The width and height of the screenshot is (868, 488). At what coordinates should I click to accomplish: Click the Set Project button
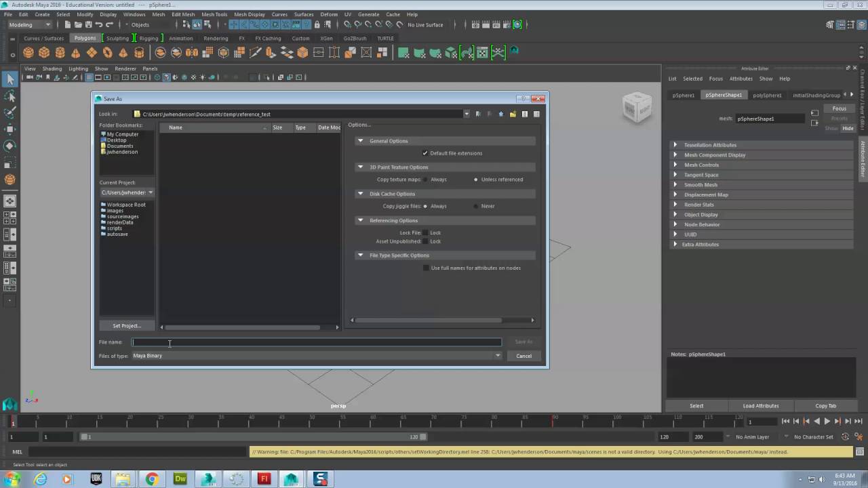click(x=127, y=326)
